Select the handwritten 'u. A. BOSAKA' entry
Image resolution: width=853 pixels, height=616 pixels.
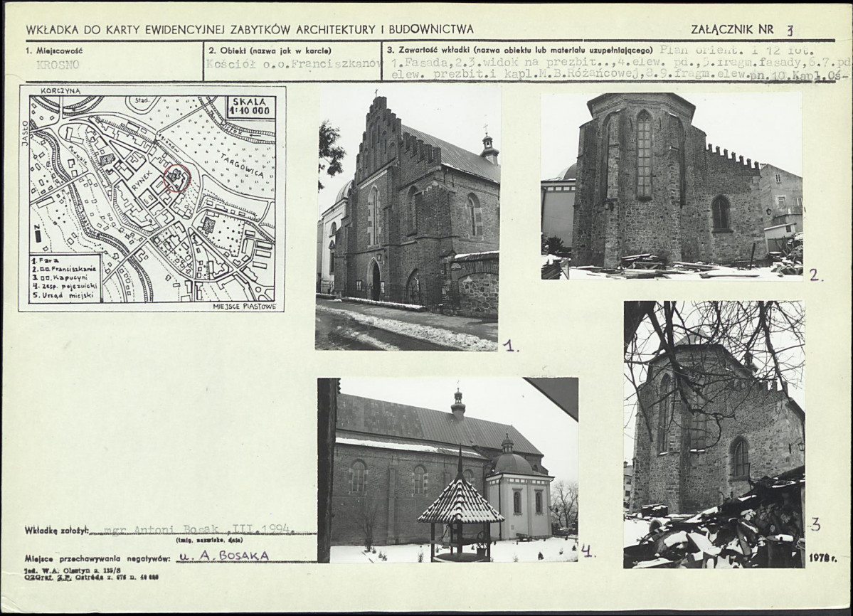coord(223,555)
